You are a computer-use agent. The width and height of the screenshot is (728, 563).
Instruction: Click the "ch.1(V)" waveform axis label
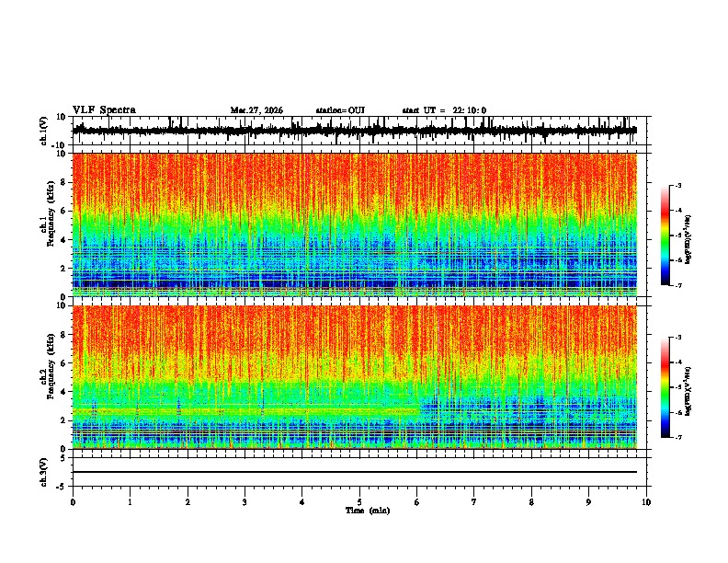pos(43,131)
